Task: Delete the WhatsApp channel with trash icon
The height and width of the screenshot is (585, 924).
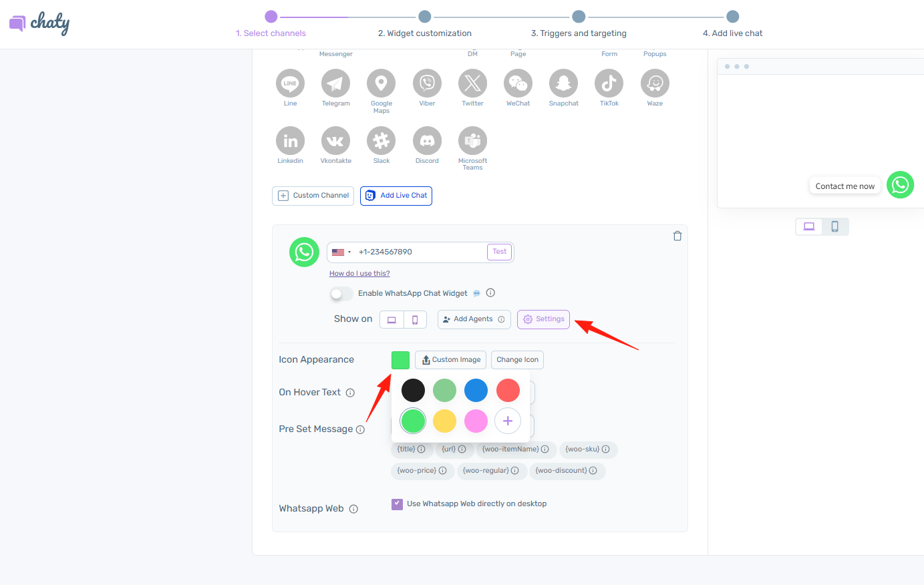Action: tap(677, 236)
